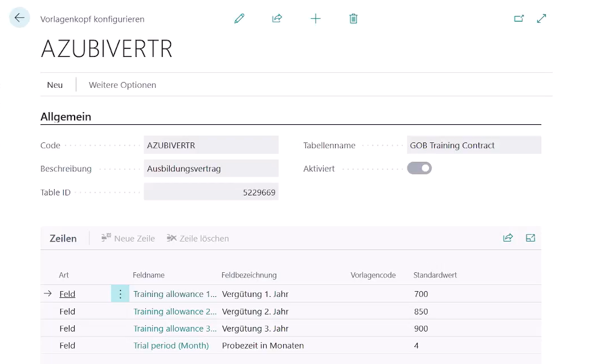Click the trash delete icon
Image resolution: width=592 pixels, height=364 pixels.
(353, 19)
